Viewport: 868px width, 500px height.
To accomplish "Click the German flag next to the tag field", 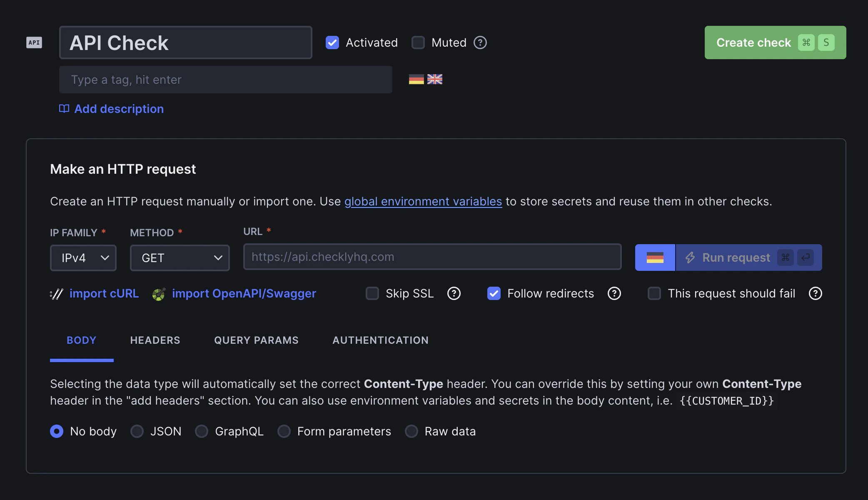I will click(416, 79).
